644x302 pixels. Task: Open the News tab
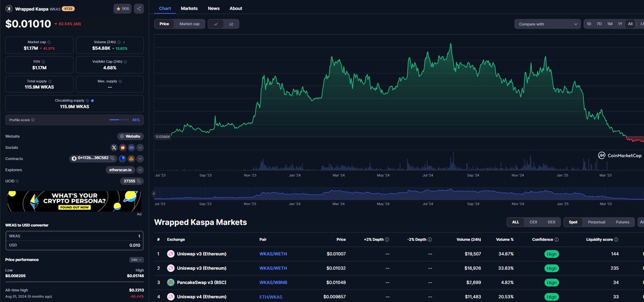click(214, 9)
